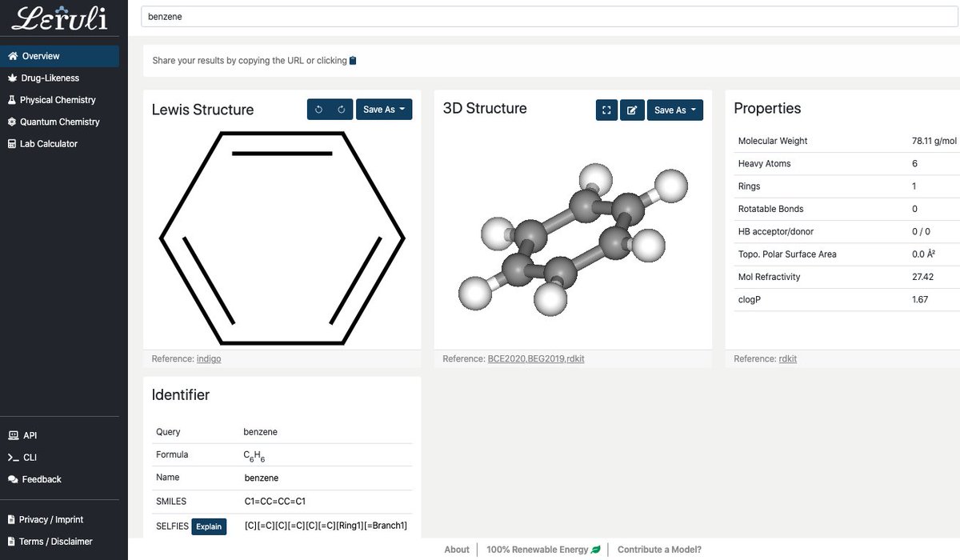960x560 pixels.
Task: Open the rdkit reference under Properties
Action: click(788, 359)
